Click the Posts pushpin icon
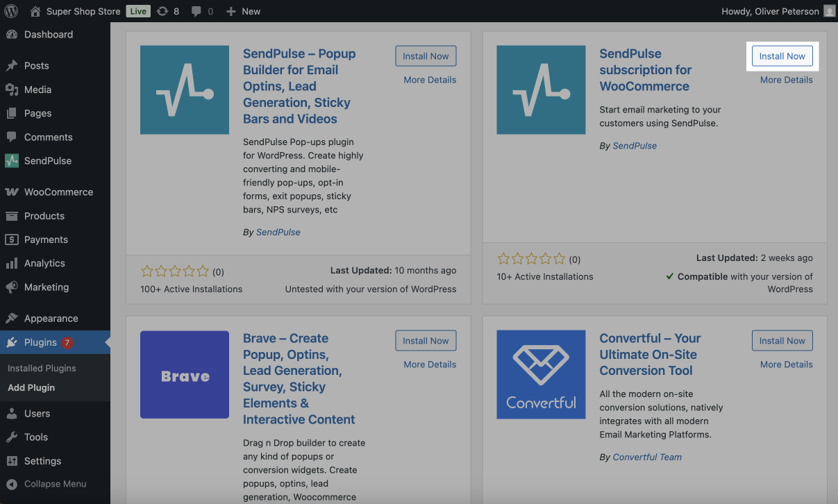Viewport: 838px width, 504px height. (12, 66)
